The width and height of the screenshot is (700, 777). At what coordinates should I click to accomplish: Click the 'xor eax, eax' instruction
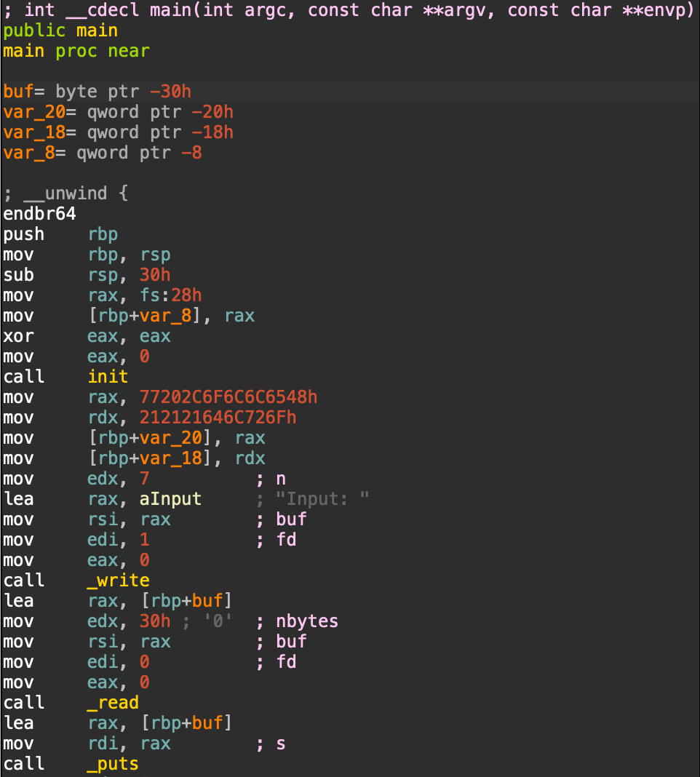(87, 336)
